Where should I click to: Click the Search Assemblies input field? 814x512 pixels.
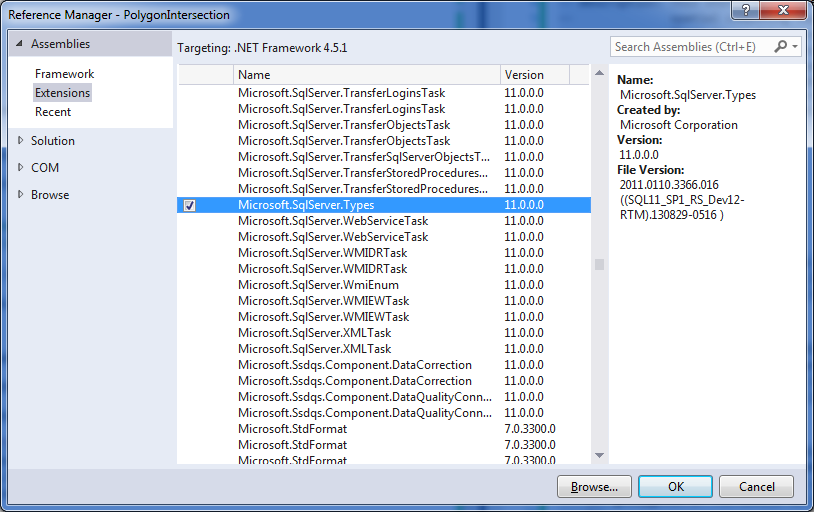coord(690,47)
